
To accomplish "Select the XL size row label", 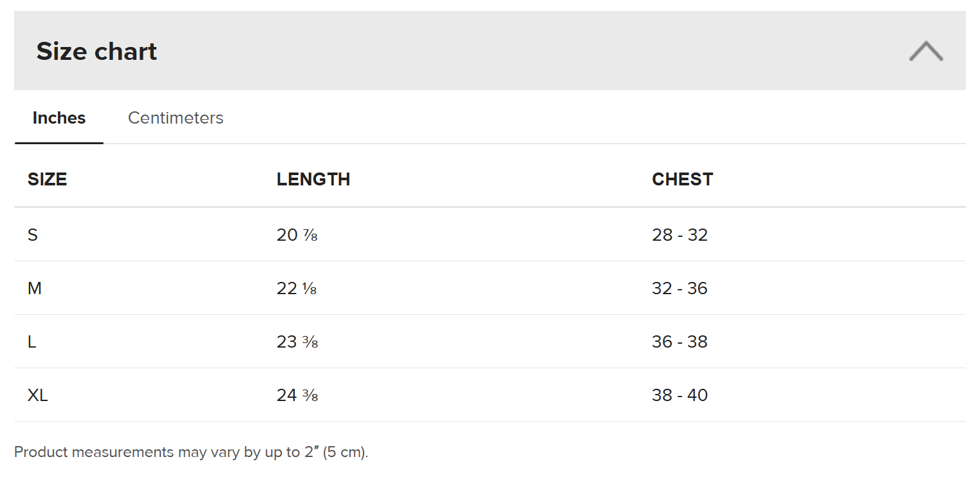I will click(x=38, y=395).
